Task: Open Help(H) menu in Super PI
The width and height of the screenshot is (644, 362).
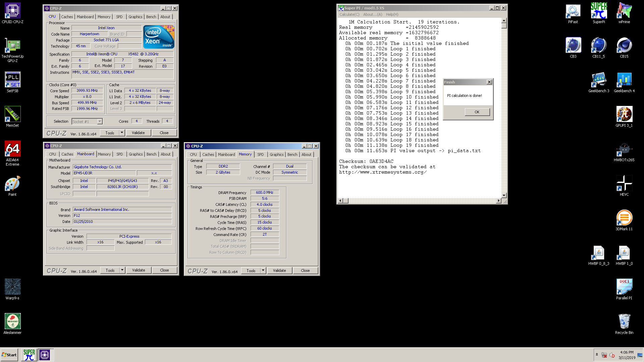Action: [392, 14]
